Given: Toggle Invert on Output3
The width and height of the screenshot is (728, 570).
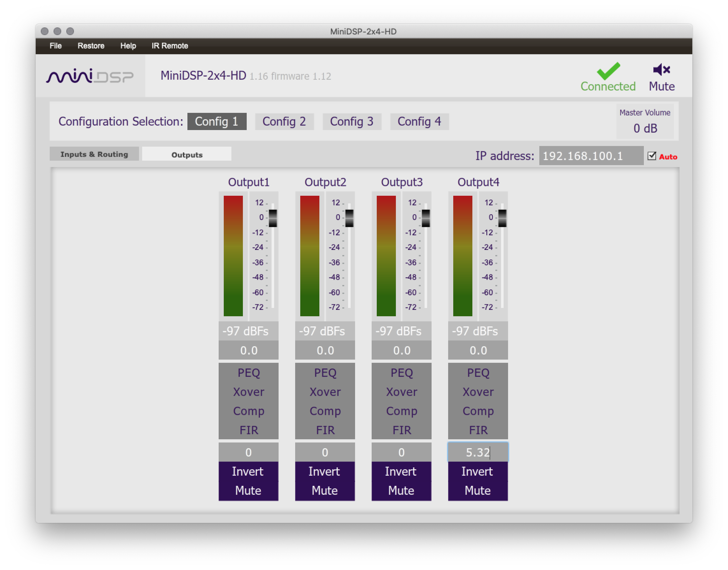Looking at the screenshot, I should [401, 471].
